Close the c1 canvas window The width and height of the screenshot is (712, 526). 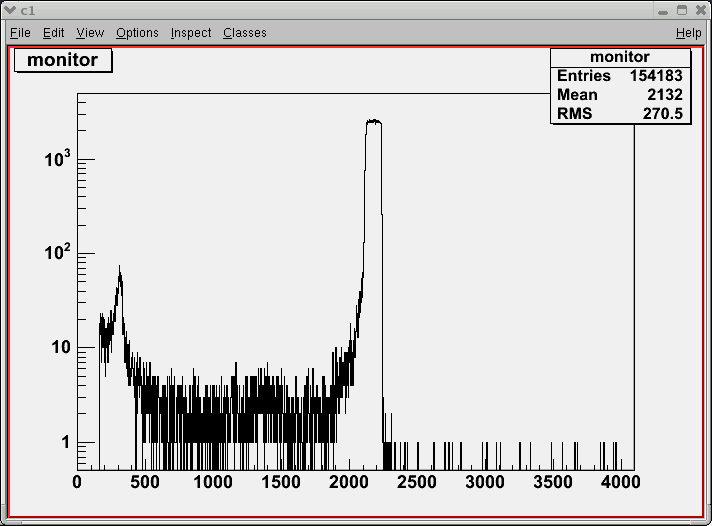pyautogui.click(x=701, y=10)
